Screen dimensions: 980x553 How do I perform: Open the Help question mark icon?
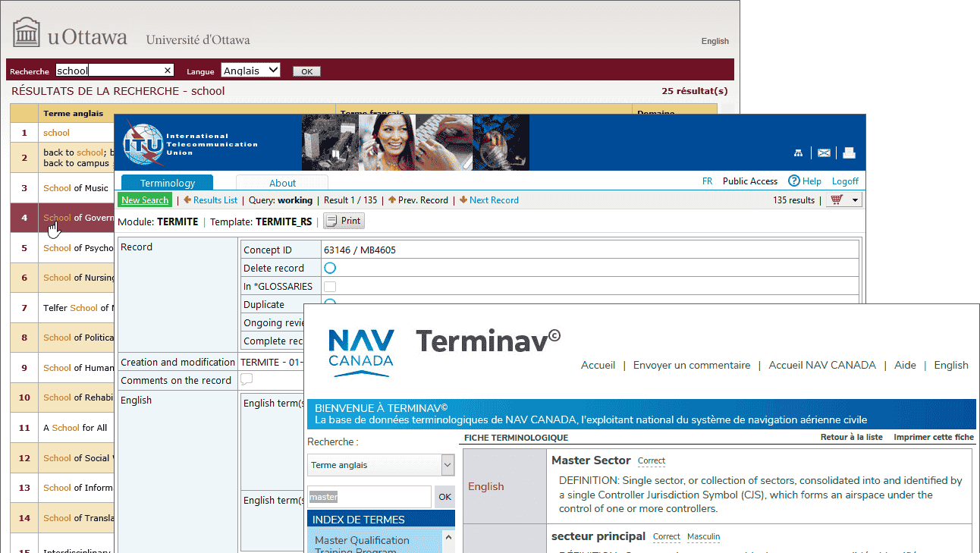point(794,181)
